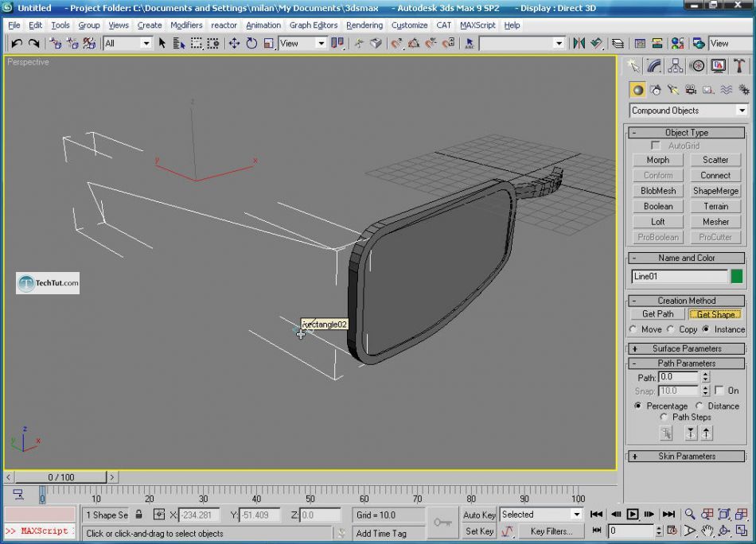
Task: Click the Undo arrow icon
Action: (x=17, y=44)
